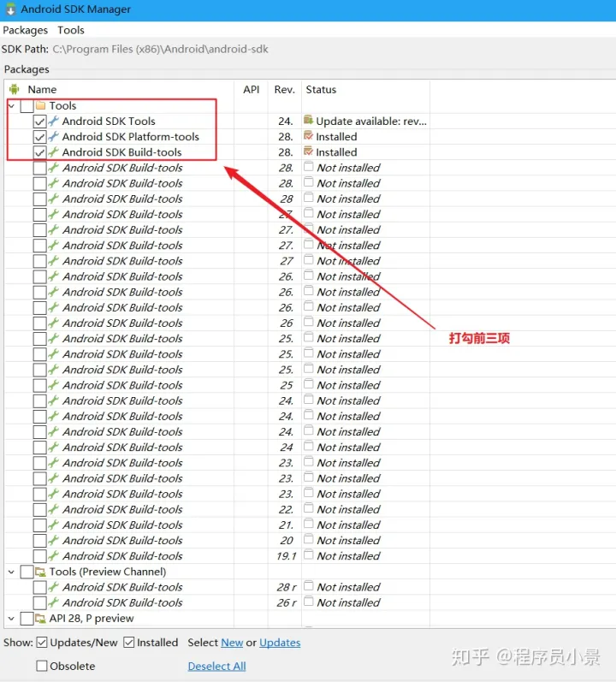The width and height of the screenshot is (616, 682).
Task: Toggle the Installed show filter
Action: point(128,643)
